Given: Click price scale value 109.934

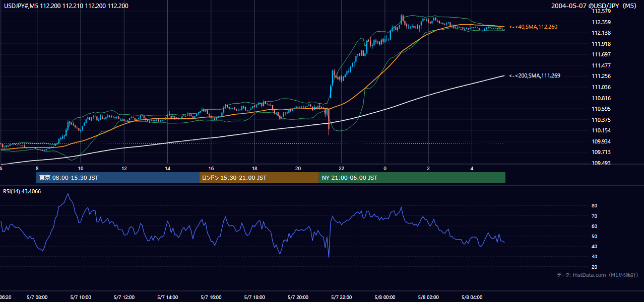Looking at the screenshot, I should coord(601,141).
